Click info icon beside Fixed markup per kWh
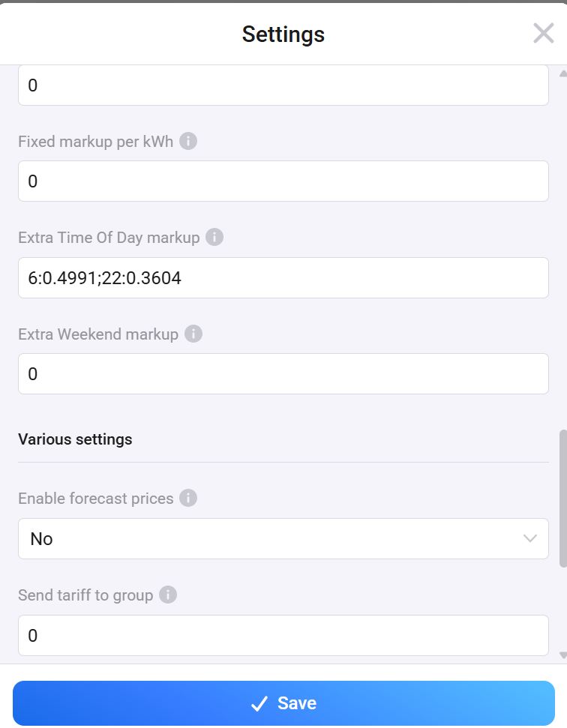 (188, 141)
